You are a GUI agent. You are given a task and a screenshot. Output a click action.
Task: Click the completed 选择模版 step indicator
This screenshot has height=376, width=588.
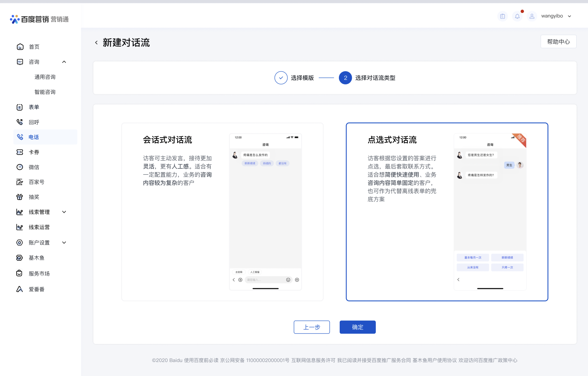click(x=281, y=78)
